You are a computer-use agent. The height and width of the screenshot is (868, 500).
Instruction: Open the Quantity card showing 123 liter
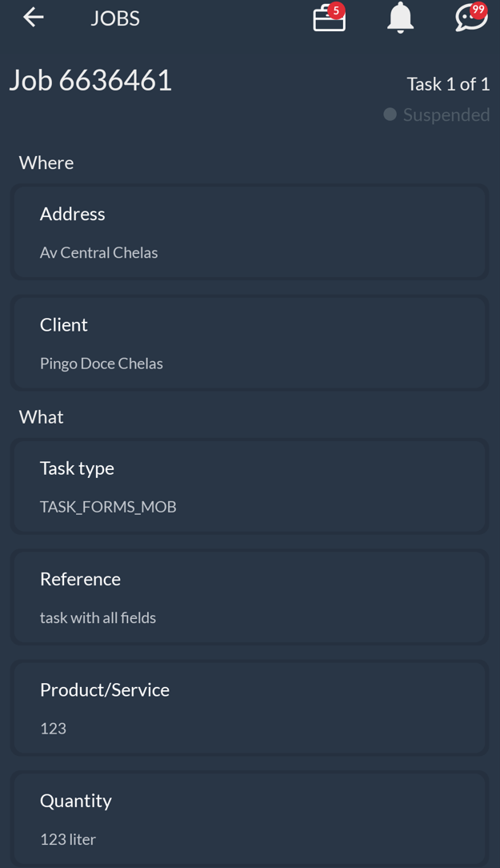[250, 818]
